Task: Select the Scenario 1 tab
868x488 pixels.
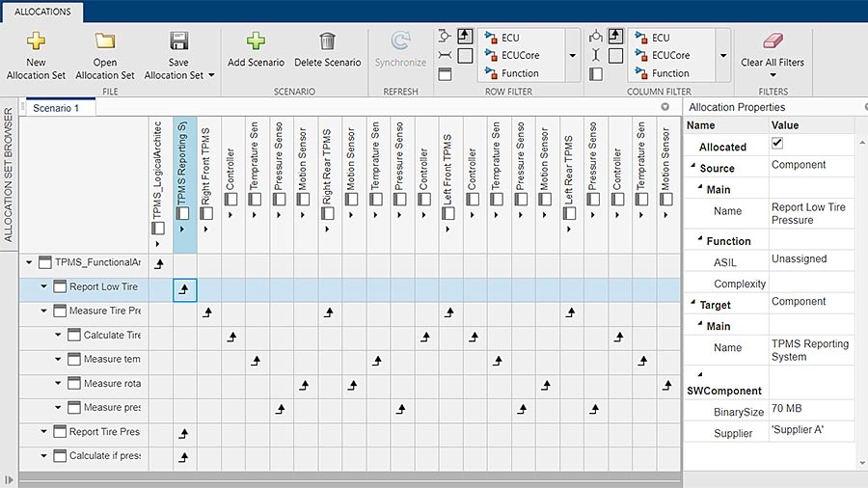Action: coord(56,108)
